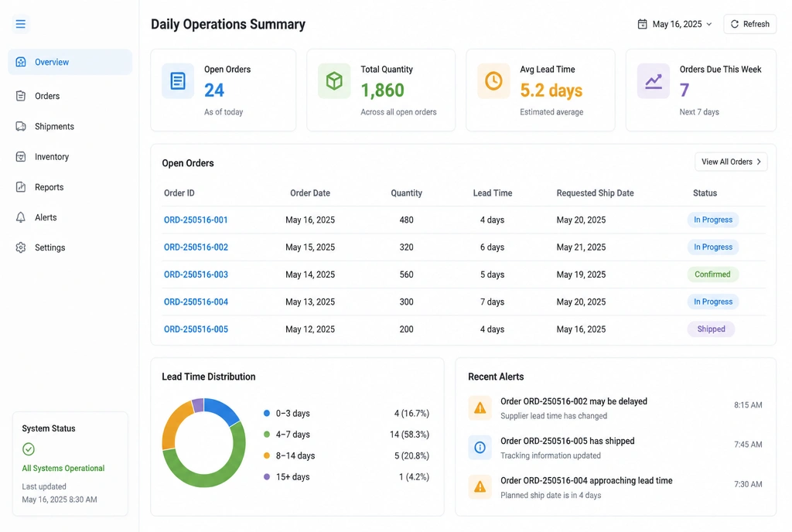The width and height of the screenshot is (792, 532).
Task: Click the Shipped status badge
Action: [711, 329]
